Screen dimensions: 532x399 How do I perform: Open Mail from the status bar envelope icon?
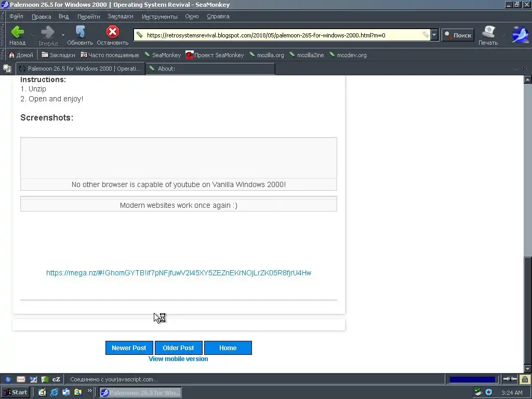coord(21,379)
